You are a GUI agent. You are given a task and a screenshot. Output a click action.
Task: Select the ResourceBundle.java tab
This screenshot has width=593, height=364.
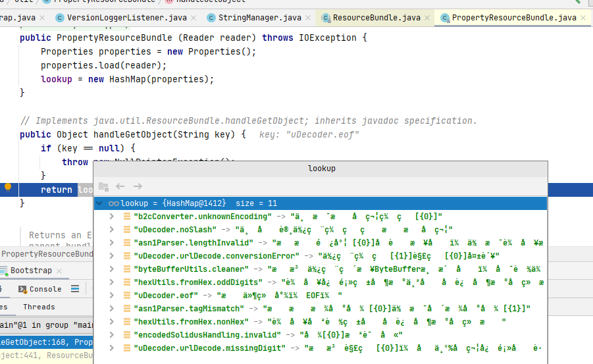tap(376, 18)
